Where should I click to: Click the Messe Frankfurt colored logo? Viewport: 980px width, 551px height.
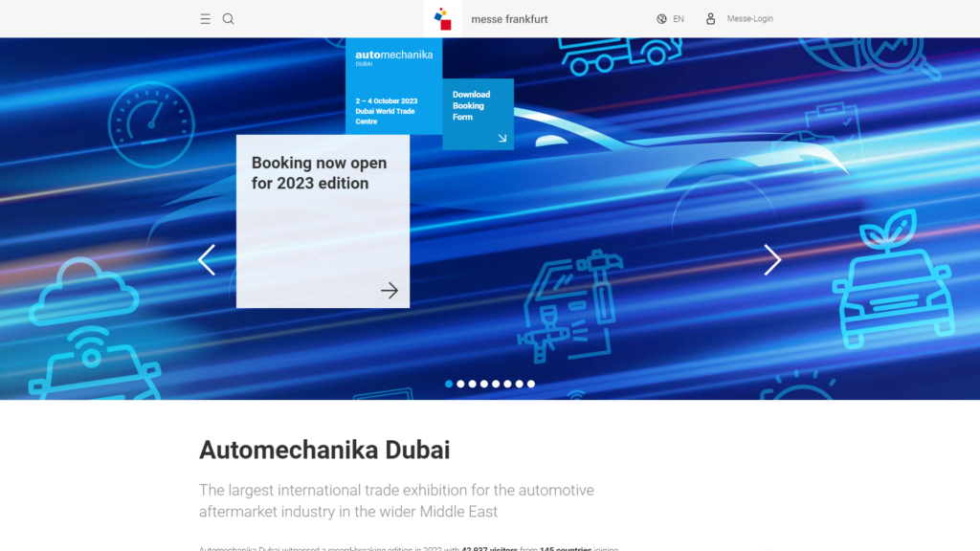tap(442, 19)
